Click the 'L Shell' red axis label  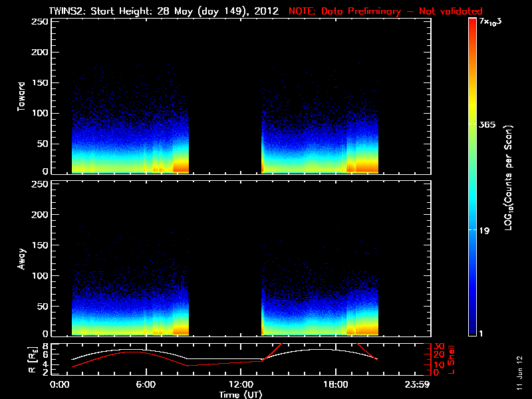452,358
